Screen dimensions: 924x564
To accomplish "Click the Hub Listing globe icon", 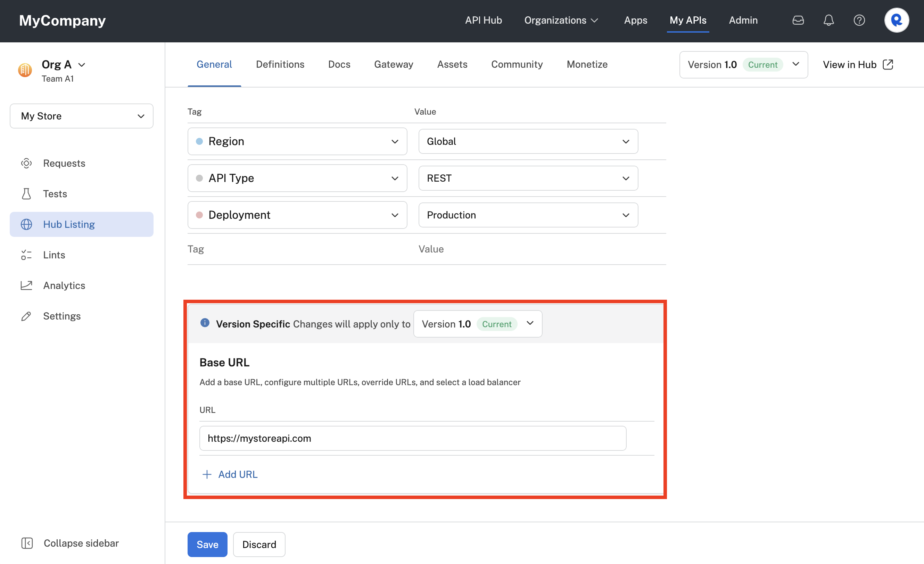I will tap(26, 224).
